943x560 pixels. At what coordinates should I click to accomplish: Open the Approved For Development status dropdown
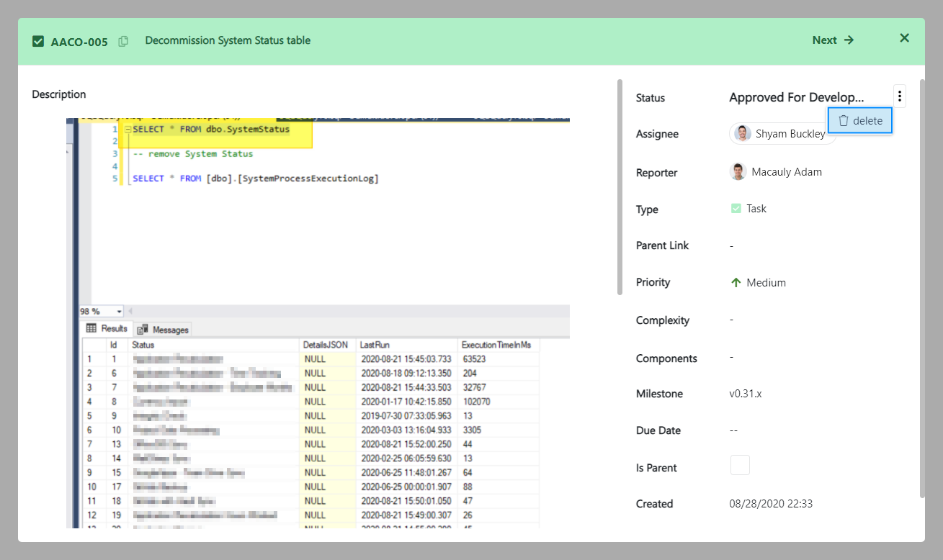796,98
